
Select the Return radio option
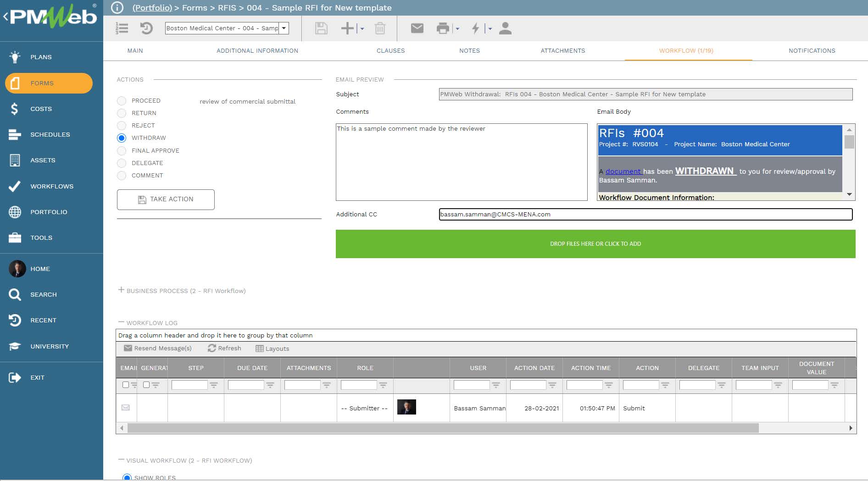[122, 113]
